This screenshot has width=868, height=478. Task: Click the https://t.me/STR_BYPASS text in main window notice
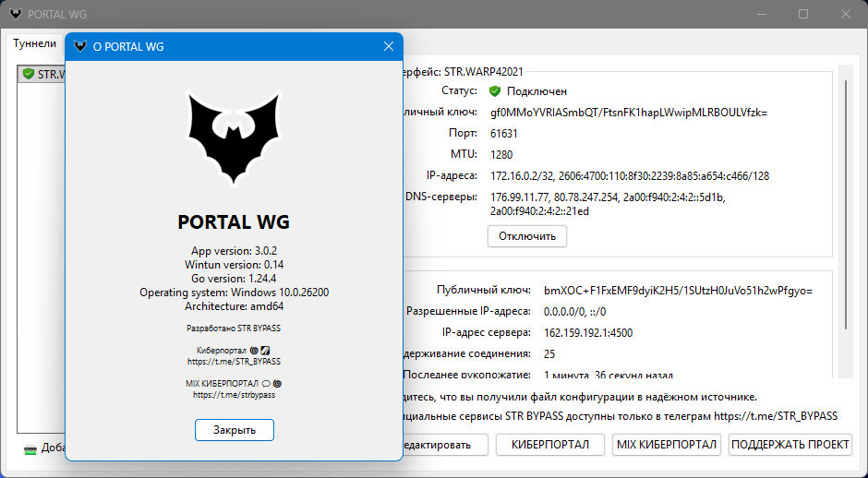point(776,416)
